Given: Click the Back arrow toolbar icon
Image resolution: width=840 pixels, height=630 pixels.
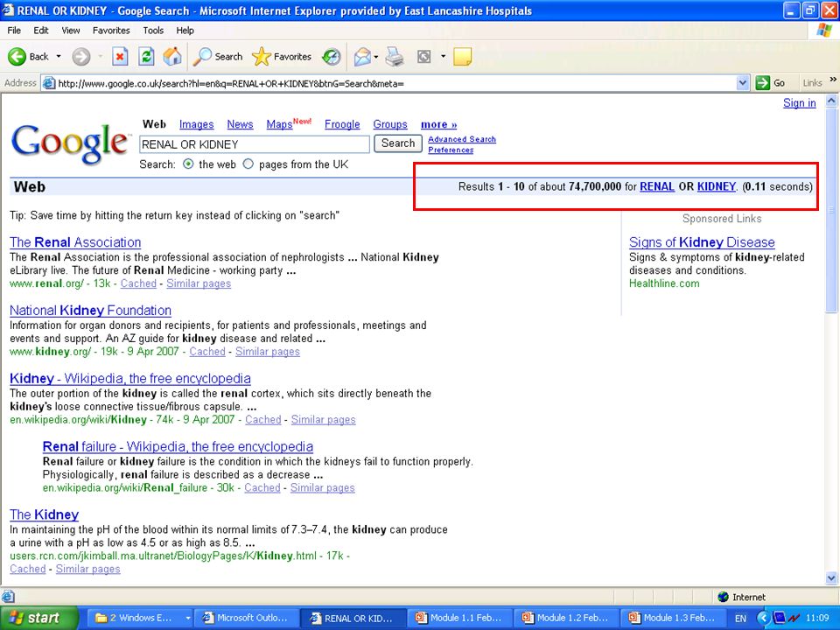Looking at the screenshot, I should [x=17, y=56].
